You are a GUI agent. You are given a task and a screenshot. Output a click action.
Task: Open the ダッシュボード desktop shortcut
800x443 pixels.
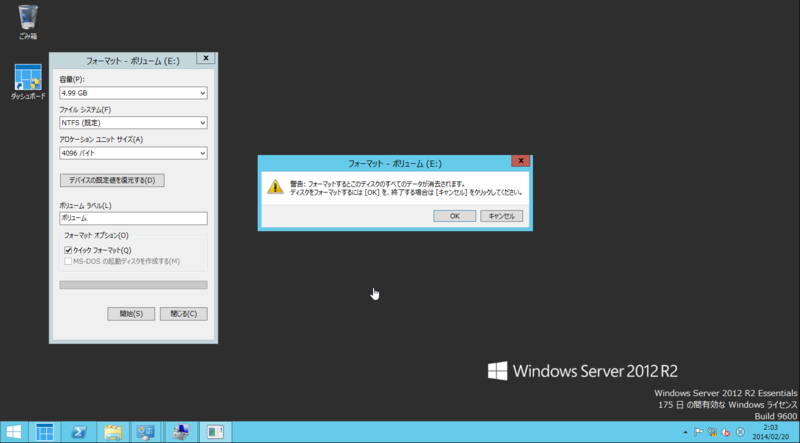click(x=28, y=82)
